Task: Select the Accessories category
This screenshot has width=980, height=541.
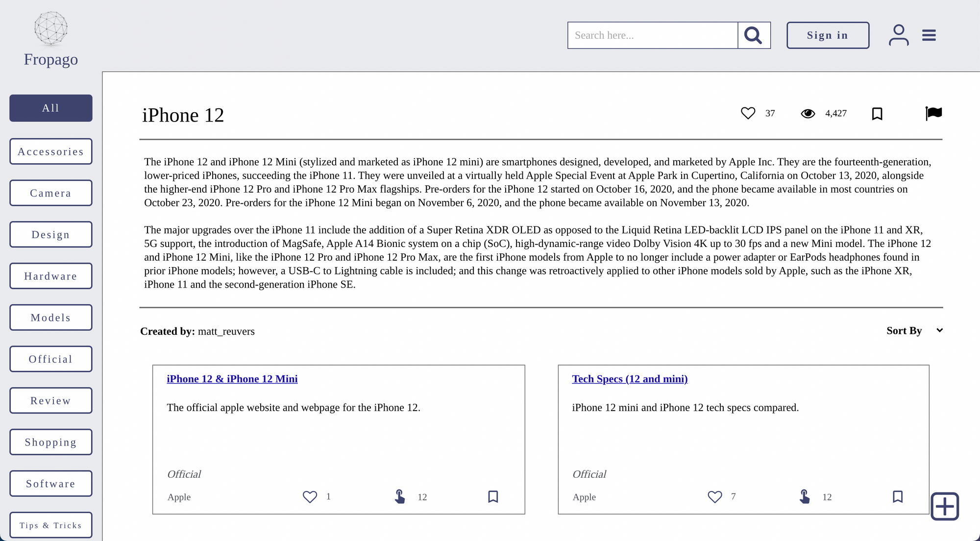Action: (x=51, y=151)
